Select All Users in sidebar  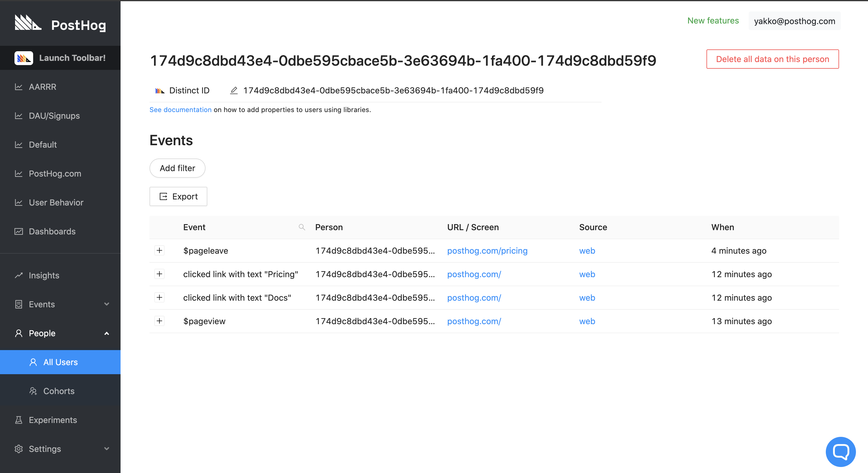coord(60,362)
